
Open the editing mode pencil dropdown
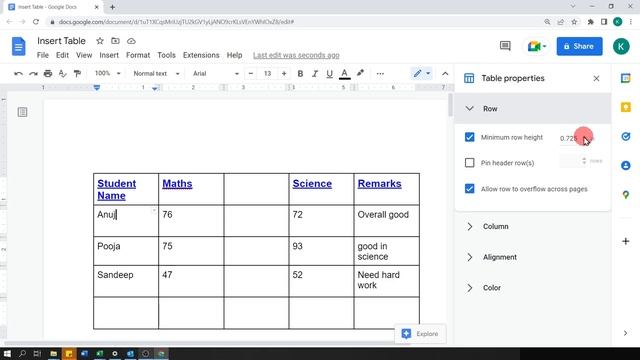[x=421, y=73]
